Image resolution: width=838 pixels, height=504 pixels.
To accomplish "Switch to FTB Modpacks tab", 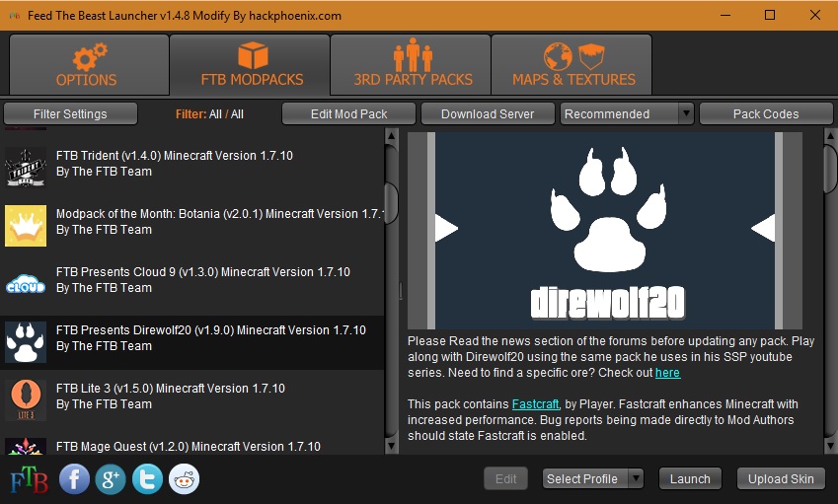I will (250, 64).
